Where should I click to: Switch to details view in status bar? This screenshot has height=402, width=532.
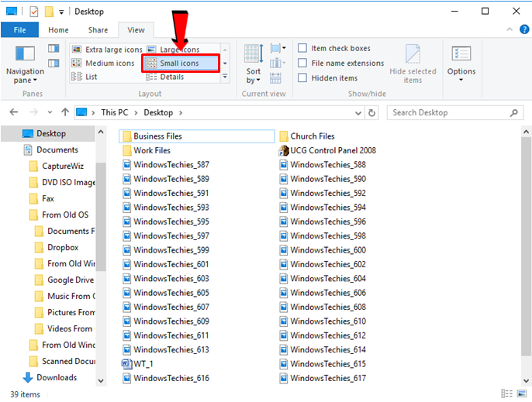click(x=507, y=393)
